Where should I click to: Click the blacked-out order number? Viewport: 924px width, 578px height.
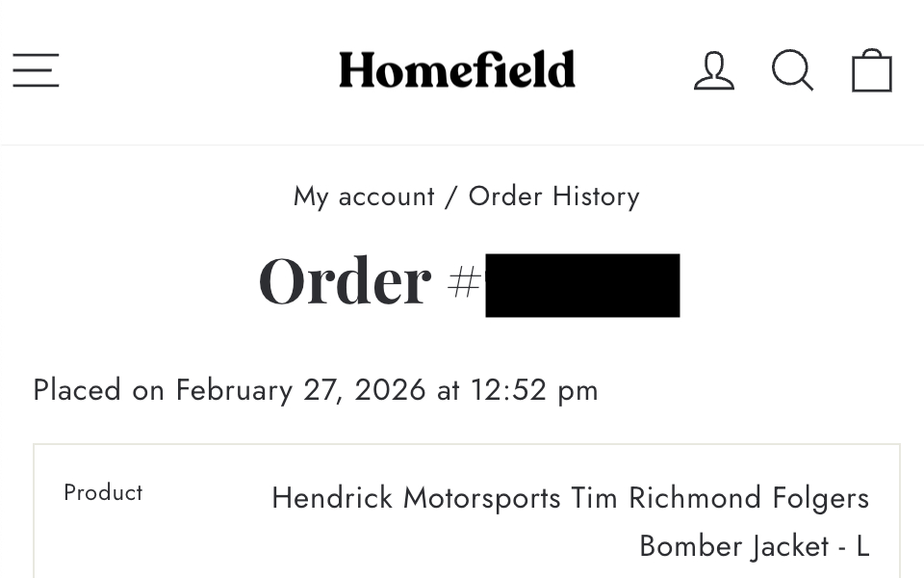(582, 285)
